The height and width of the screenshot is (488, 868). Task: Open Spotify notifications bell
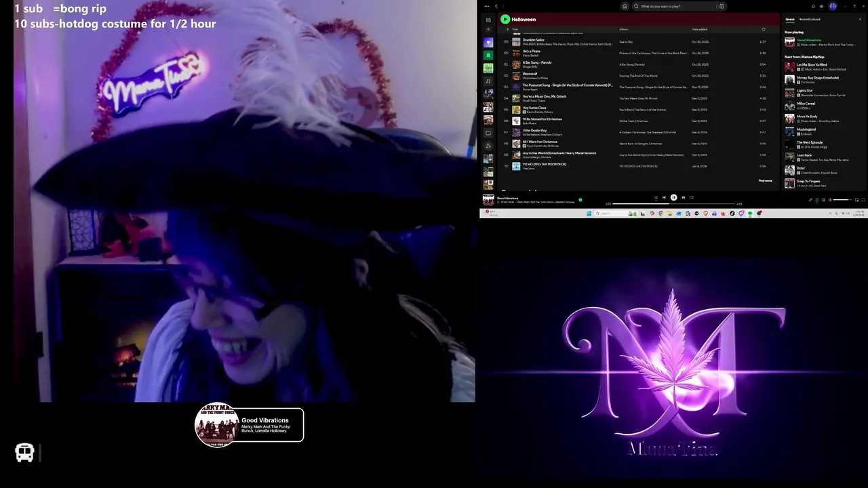pos(813,6)
